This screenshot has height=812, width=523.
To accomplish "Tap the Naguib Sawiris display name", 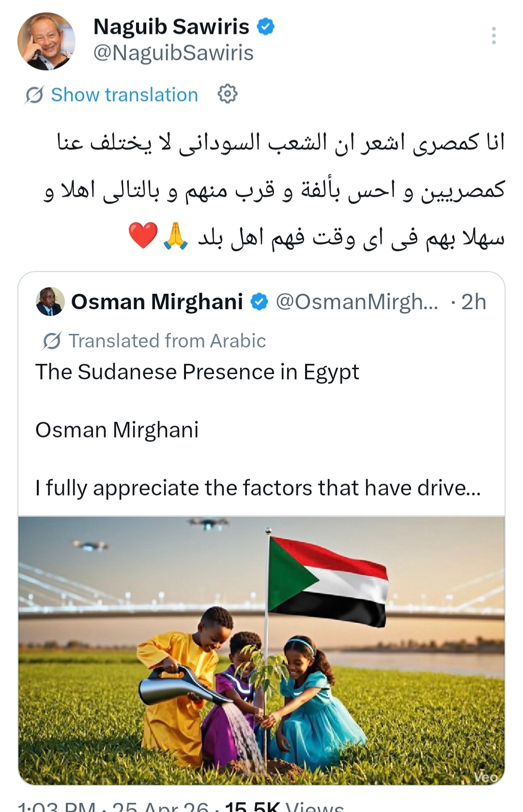I will point(171,27).
